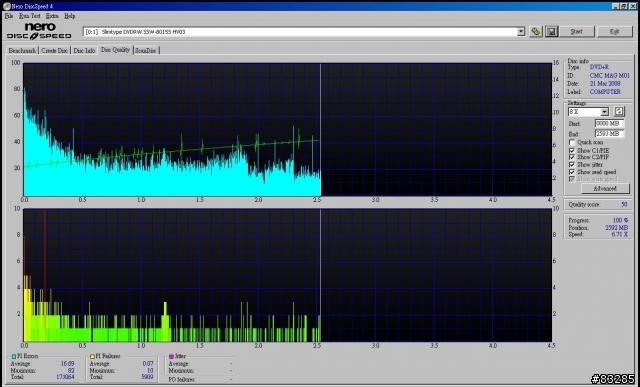Switch to the Create Disc tab
This screenshot has width=640, height=387.
click(x=54, y=51)
